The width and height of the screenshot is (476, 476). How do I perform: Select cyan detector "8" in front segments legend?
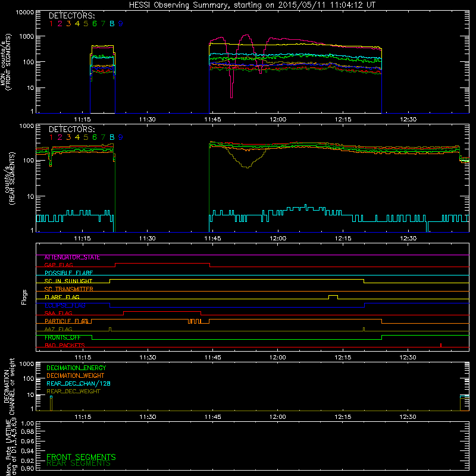tap(112, 24)
